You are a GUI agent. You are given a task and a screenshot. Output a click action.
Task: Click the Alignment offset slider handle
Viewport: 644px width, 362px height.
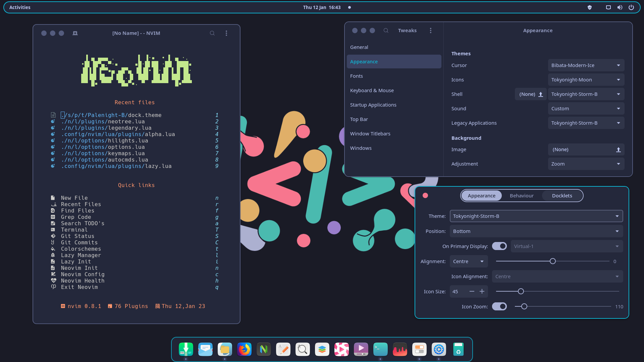[x=553, y=261]
